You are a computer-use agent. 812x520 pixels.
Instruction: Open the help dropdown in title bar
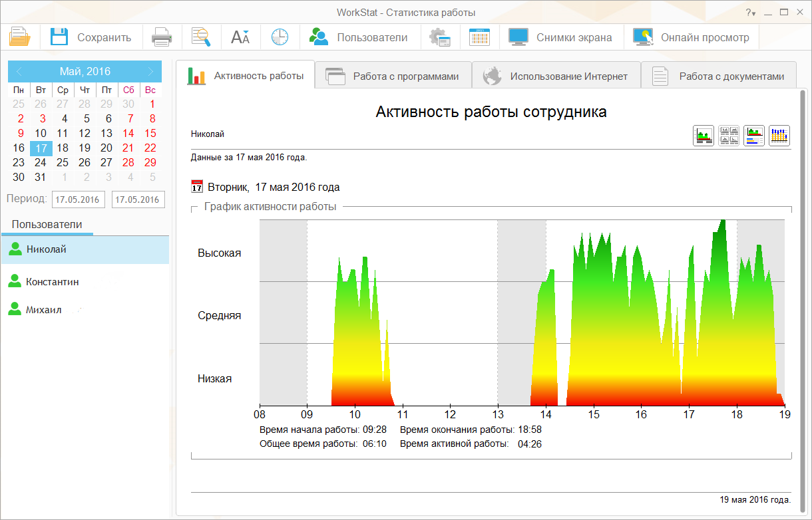(x=750, y=13)
